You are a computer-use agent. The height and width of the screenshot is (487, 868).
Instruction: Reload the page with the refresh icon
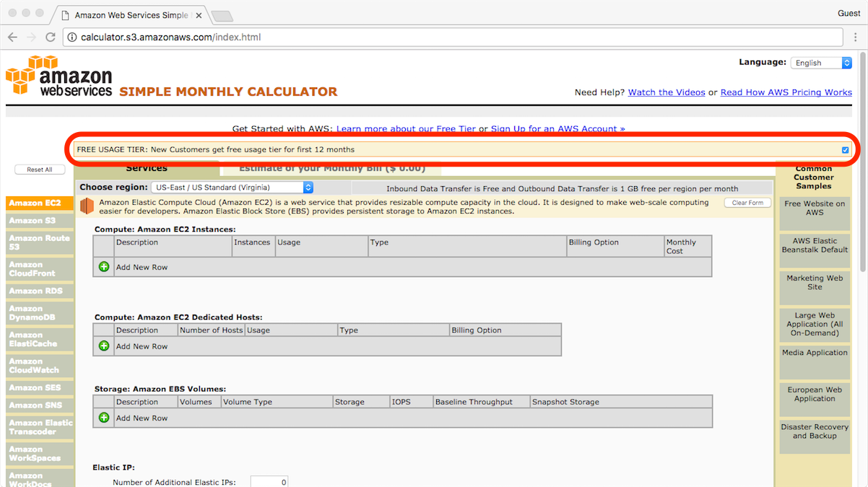point(51,37)
